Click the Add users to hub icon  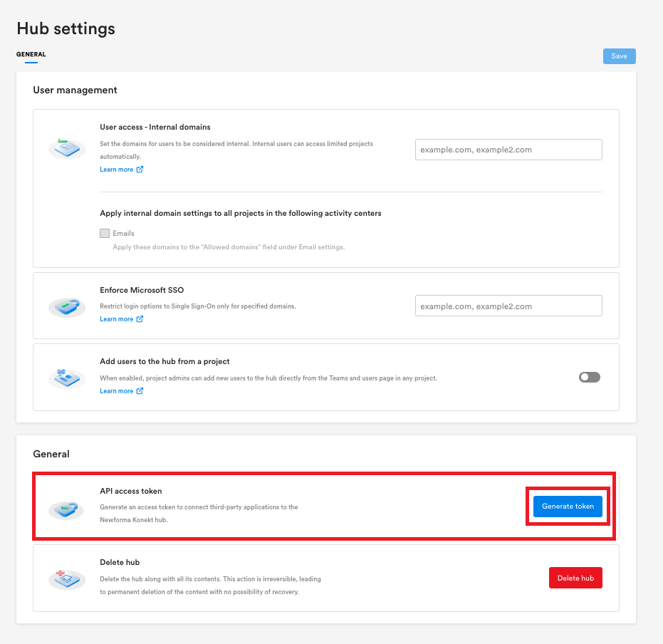point(67,377)
